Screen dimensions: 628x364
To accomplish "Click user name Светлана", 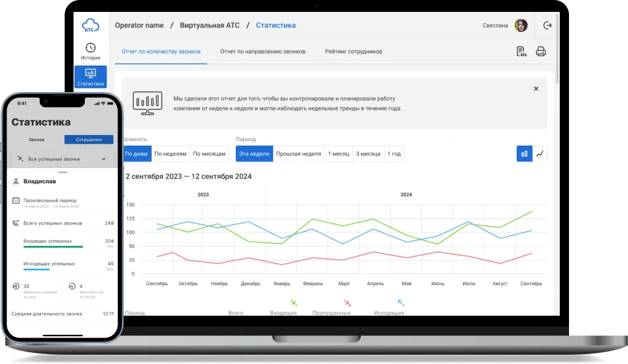I will (495, 25).
